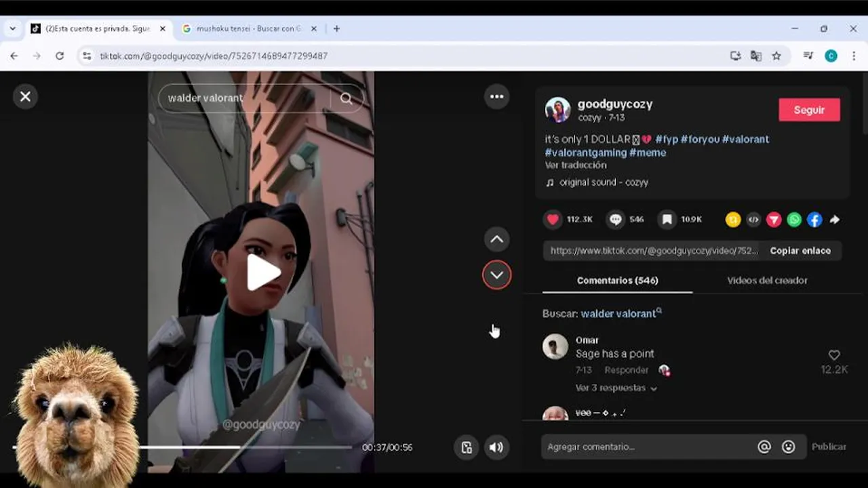Open original sound - cozyy
The width and height of the screenshot is (868, 488).
tap(604, 182)
